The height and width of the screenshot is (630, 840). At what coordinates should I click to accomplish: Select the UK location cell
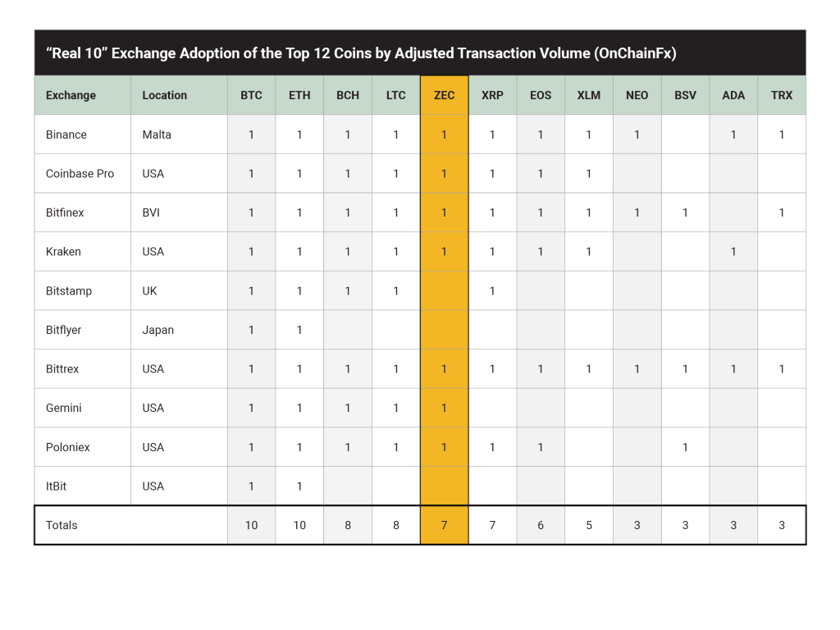tap(149, 291)
